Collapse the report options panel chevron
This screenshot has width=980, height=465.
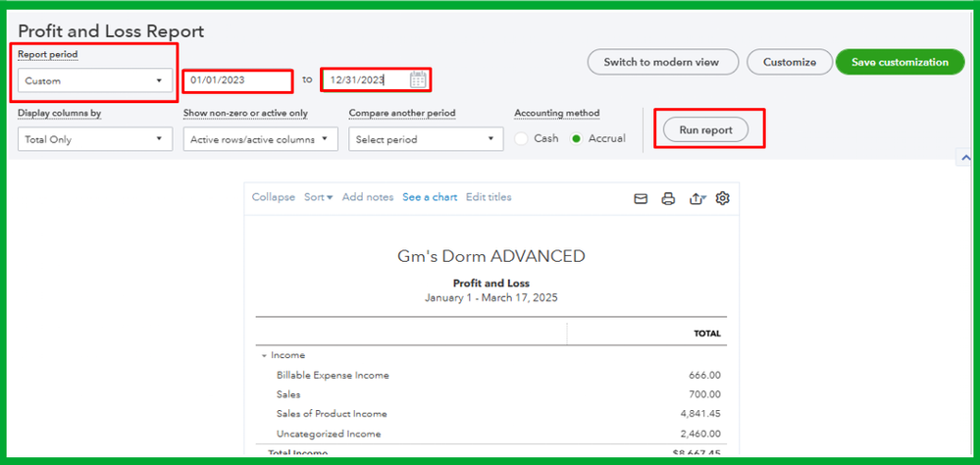[x=964, y=158]
